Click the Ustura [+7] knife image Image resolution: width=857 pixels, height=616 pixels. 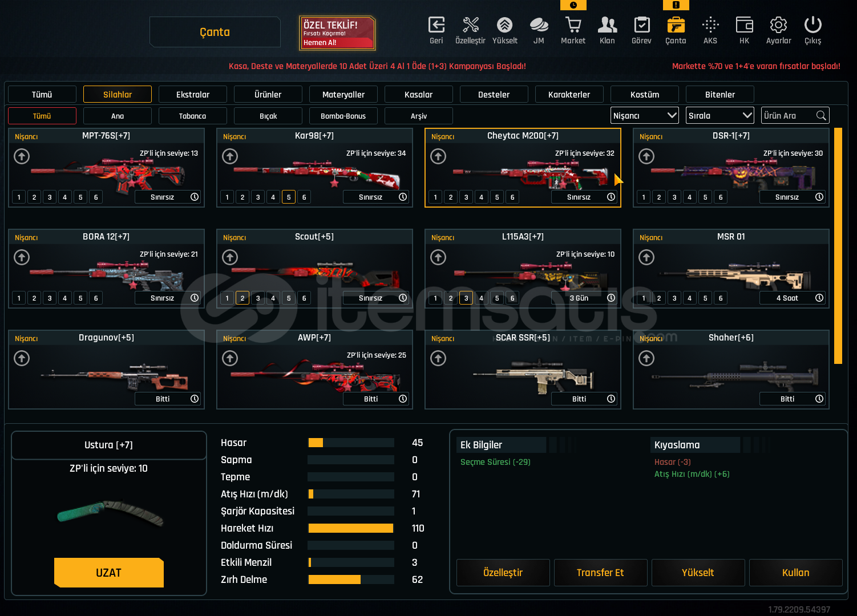110,512
